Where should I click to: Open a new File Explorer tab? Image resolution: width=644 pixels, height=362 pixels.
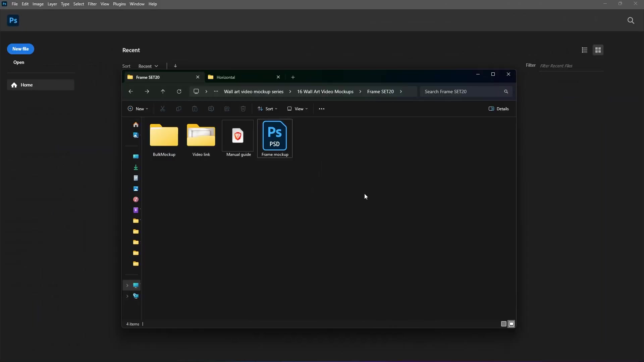pos(293,77)
